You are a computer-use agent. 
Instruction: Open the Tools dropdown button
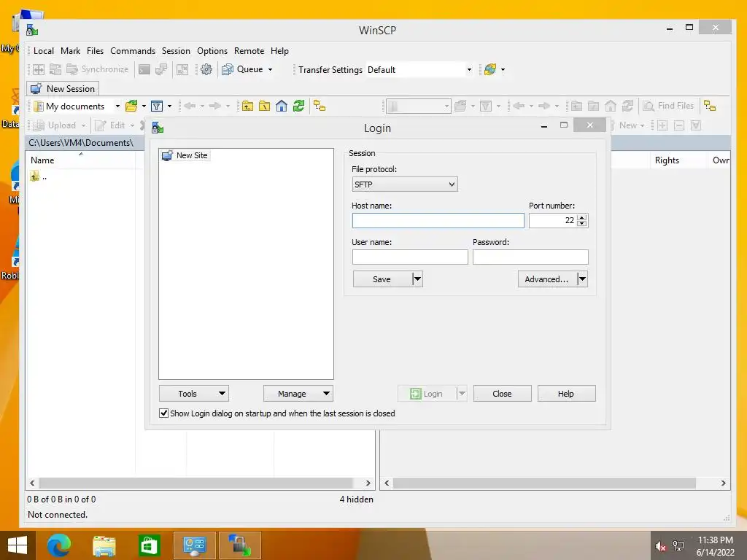click(194, 394)
